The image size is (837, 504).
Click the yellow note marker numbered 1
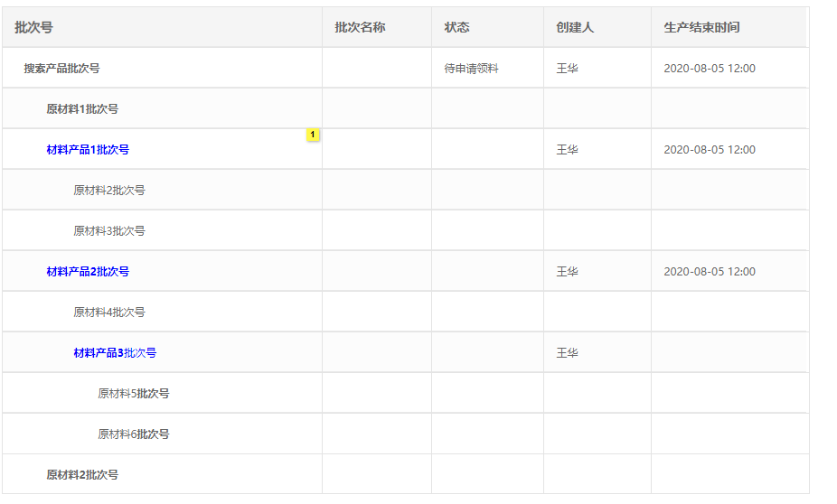click(x=313, y=135)
